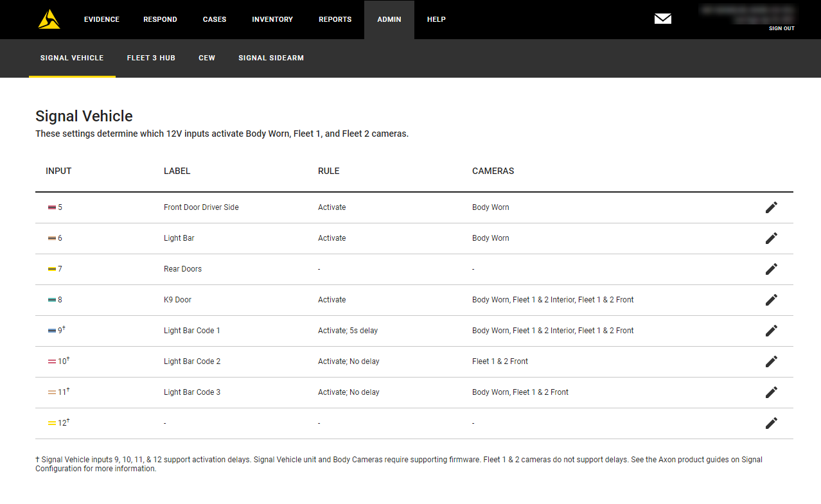The width and height of the screenshot is (821, 504).
Task: Edit the input 6 Light Bar row
Action: 772,238
